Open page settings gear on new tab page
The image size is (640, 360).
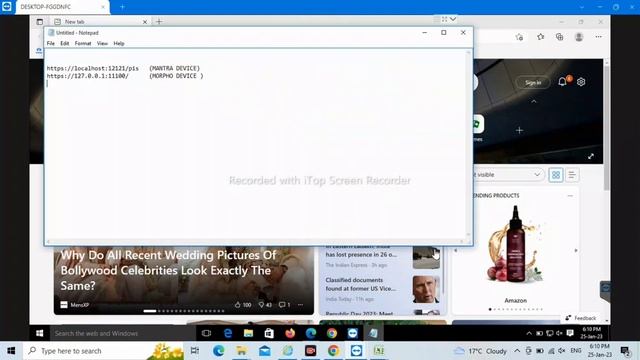[x=581, y=82]
